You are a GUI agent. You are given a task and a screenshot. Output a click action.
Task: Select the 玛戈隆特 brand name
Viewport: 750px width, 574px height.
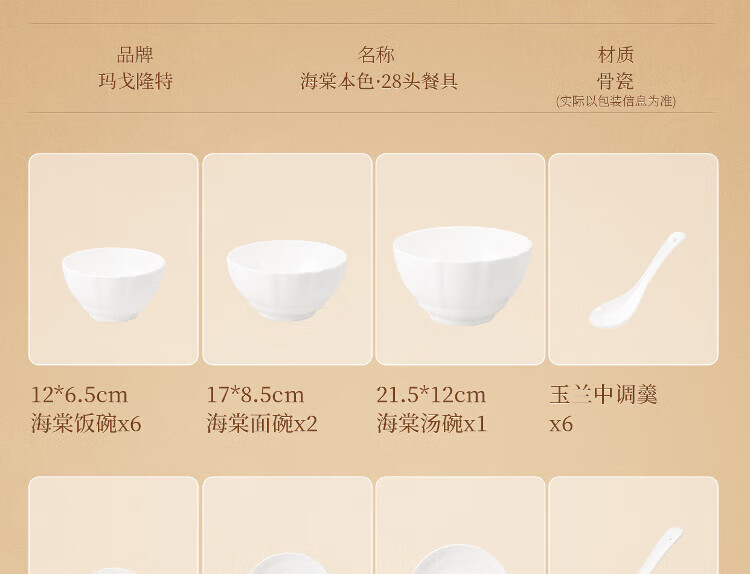(135, 81)
